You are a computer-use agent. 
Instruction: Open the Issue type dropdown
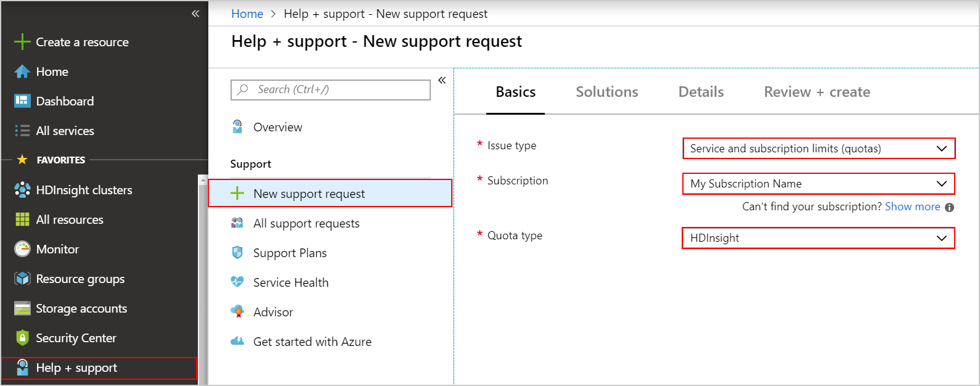(819, 149)
